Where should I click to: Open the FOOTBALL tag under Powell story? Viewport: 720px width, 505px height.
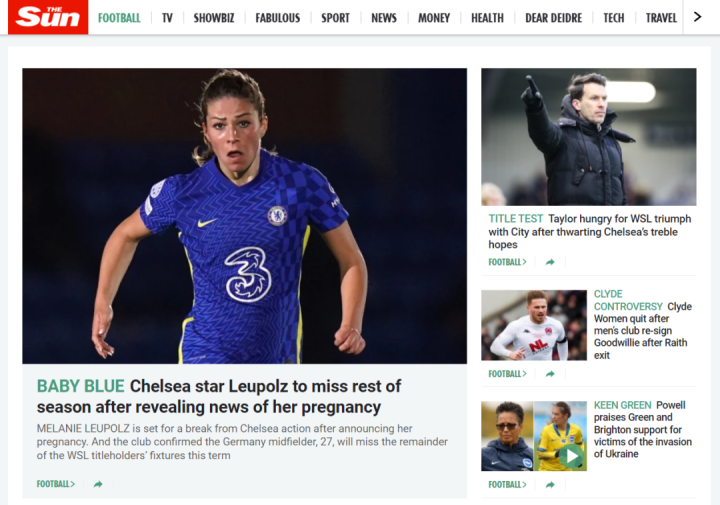[507, 484]
